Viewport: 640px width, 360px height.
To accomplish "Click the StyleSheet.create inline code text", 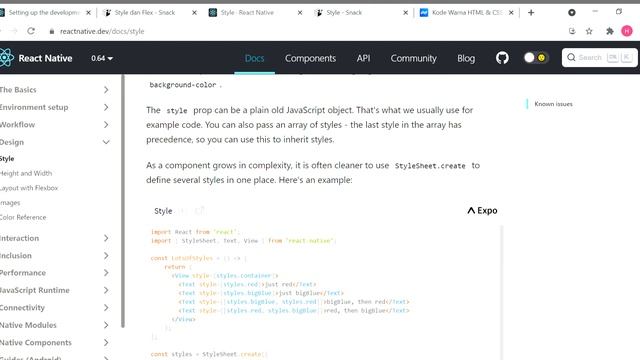I will (x=430, y=166).
